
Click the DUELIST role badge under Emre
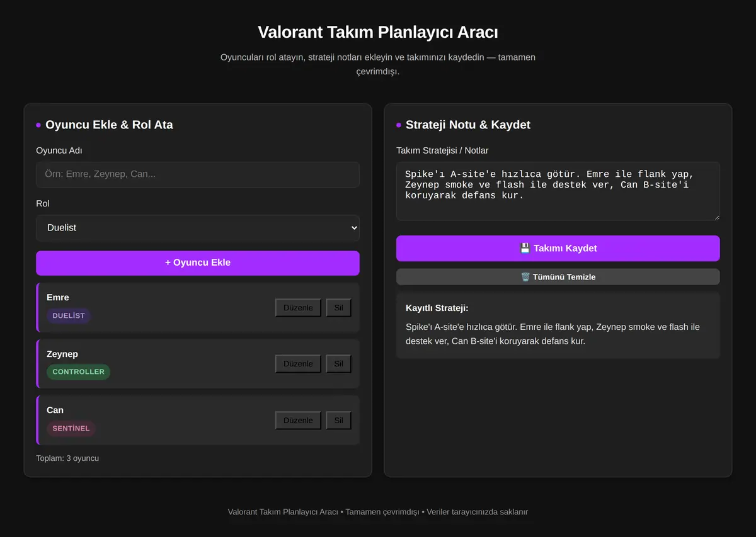(x=69, y=315)
